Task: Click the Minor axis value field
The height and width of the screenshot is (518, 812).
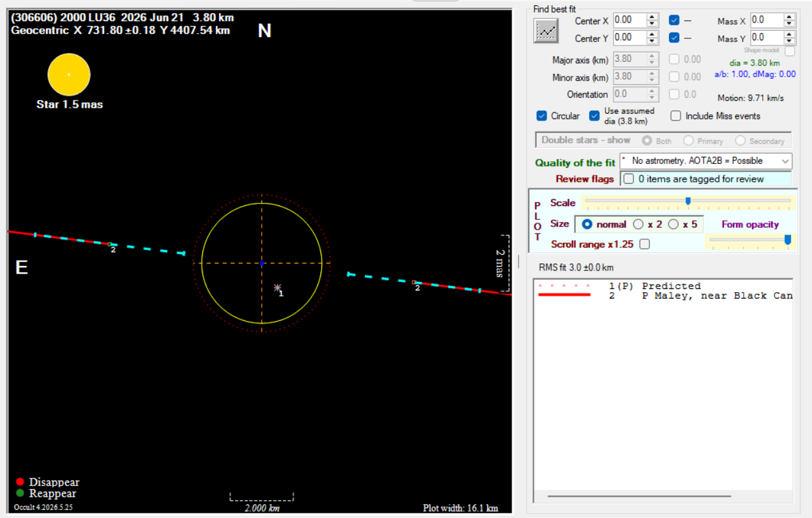Action: tap(629, 77)
